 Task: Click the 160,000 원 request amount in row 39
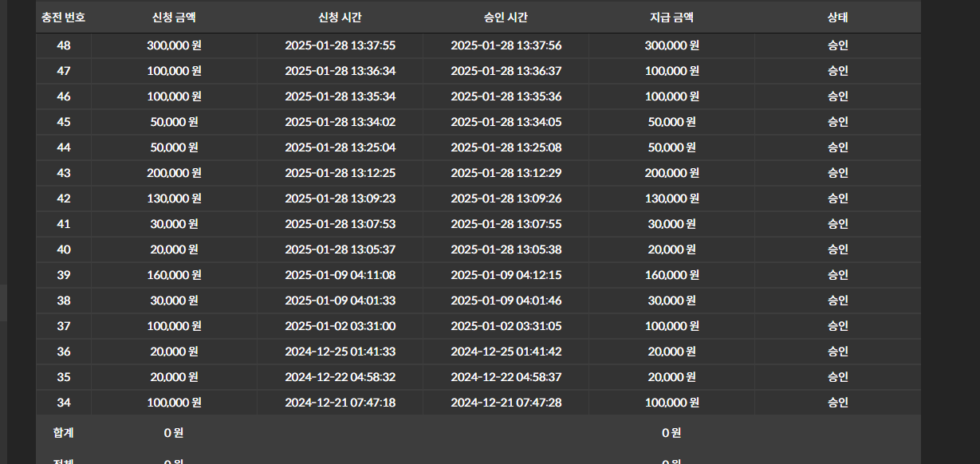click(x=174, y=275)
